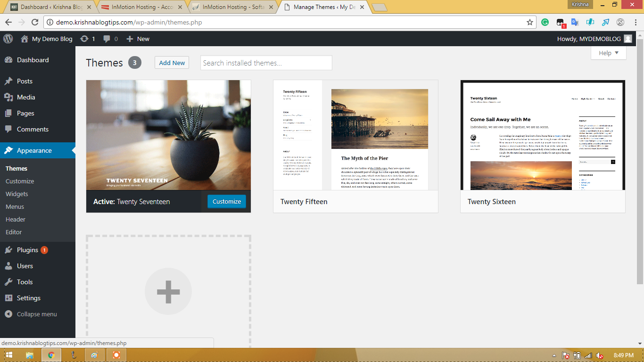Click the Active: Twenty Seventeen label
Image resolution: width=644 pixels, height=362 pixels.
[x=132, y=201]
